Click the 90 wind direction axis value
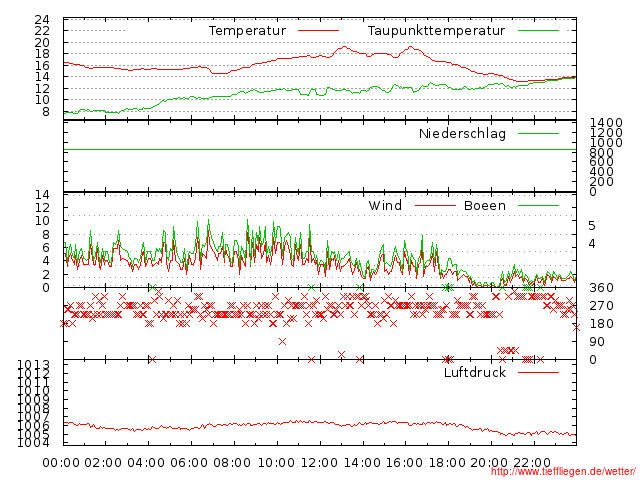640x480 pixels. 597,342
